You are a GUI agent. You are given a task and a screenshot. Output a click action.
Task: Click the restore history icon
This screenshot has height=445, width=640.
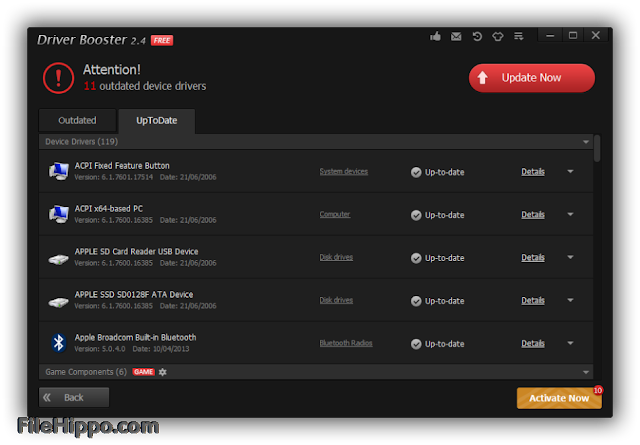coord(477,36)
